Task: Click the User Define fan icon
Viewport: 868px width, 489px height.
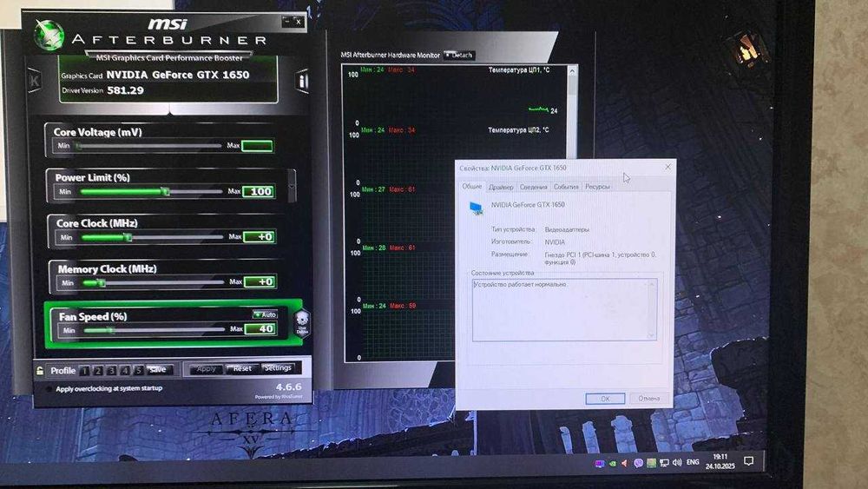Action: tap(302, 323)
